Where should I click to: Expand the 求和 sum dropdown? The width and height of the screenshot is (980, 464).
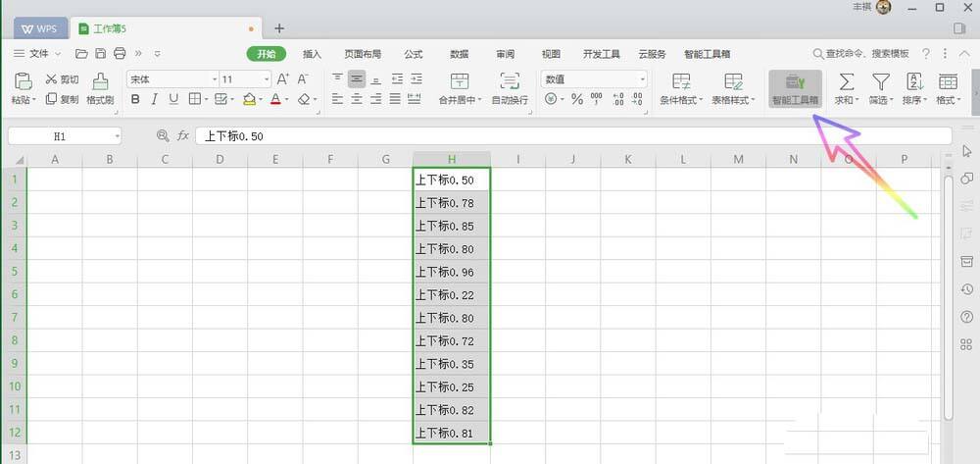click(857, 100)
